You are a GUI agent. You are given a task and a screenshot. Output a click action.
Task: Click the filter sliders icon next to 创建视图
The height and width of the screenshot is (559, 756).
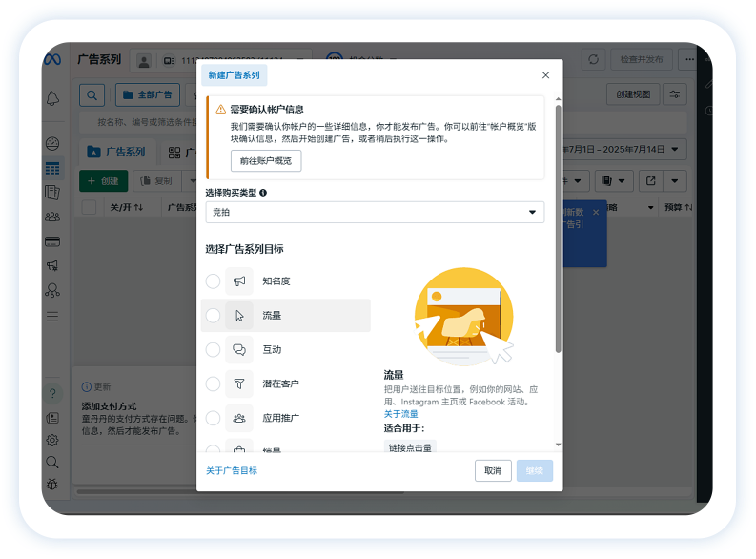pyautogui.click(x=675, y=94)
